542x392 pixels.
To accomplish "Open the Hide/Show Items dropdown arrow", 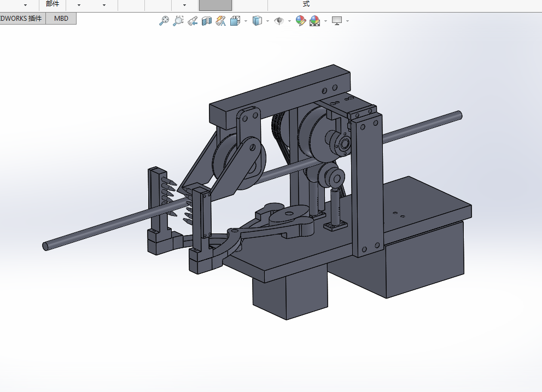I will coord(289,21).
